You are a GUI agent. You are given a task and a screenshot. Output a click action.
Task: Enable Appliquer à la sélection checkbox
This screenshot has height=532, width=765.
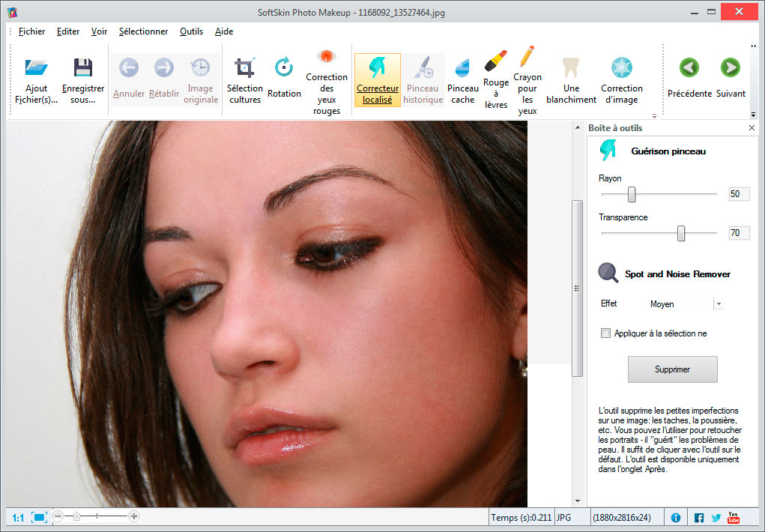[x=605, y=333]
